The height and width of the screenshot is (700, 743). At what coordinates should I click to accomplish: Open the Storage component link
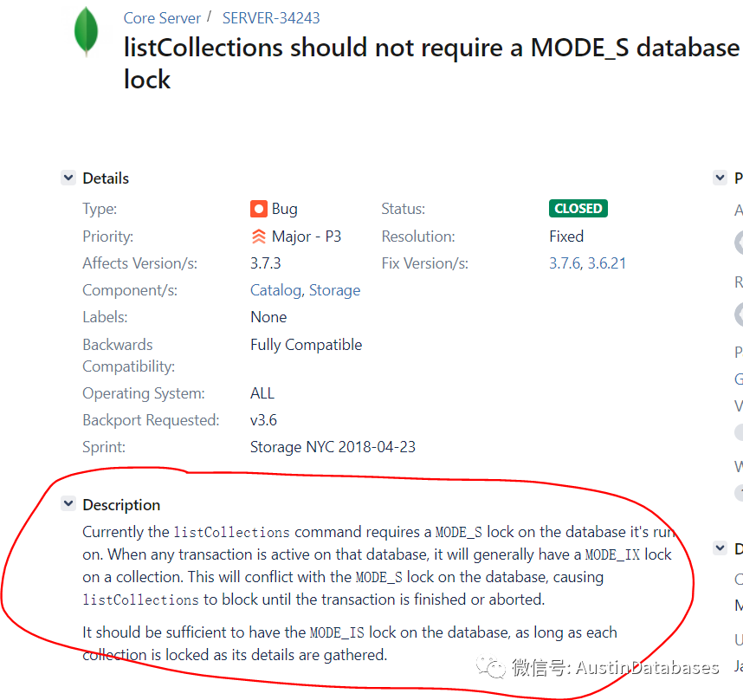tap(334, 290)
